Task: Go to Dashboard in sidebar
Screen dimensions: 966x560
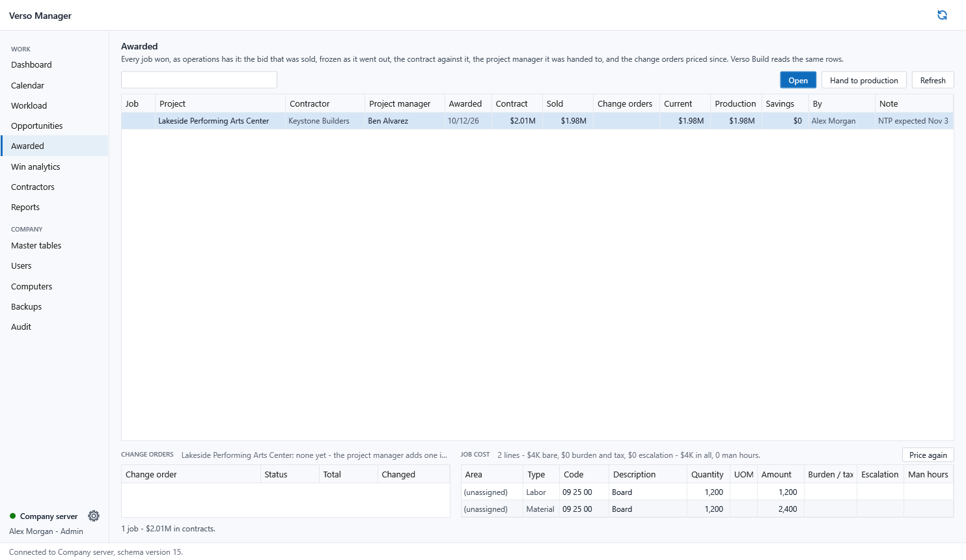Action: coord(55,65)
